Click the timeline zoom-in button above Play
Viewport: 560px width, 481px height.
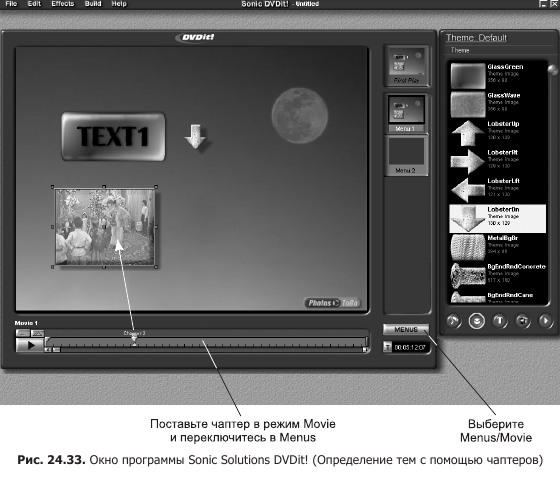pyautogui.click(x=38, y=334)
